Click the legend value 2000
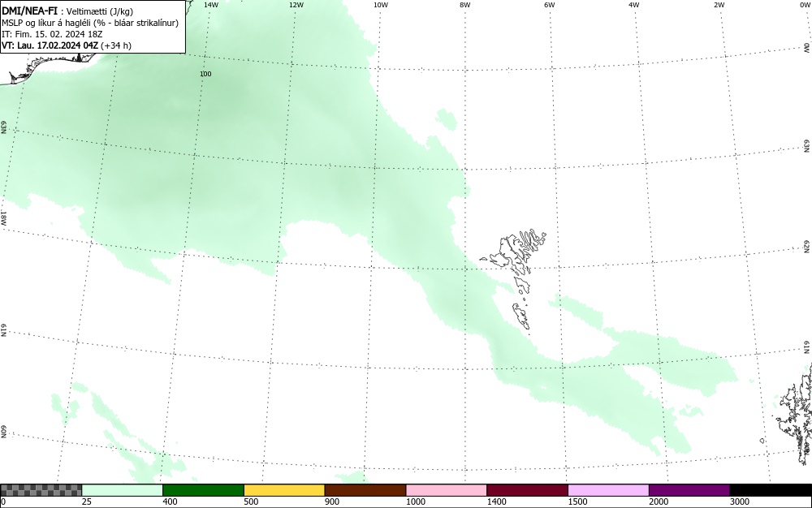 659,502
